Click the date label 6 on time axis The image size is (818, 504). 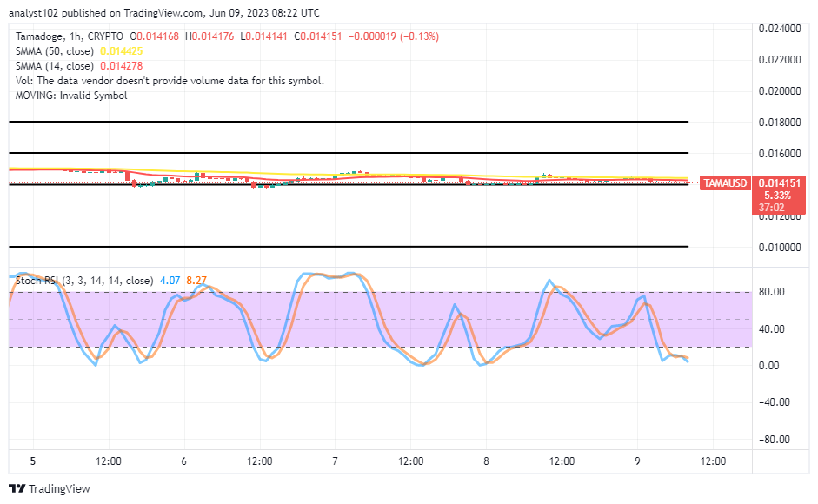[183, 461]
